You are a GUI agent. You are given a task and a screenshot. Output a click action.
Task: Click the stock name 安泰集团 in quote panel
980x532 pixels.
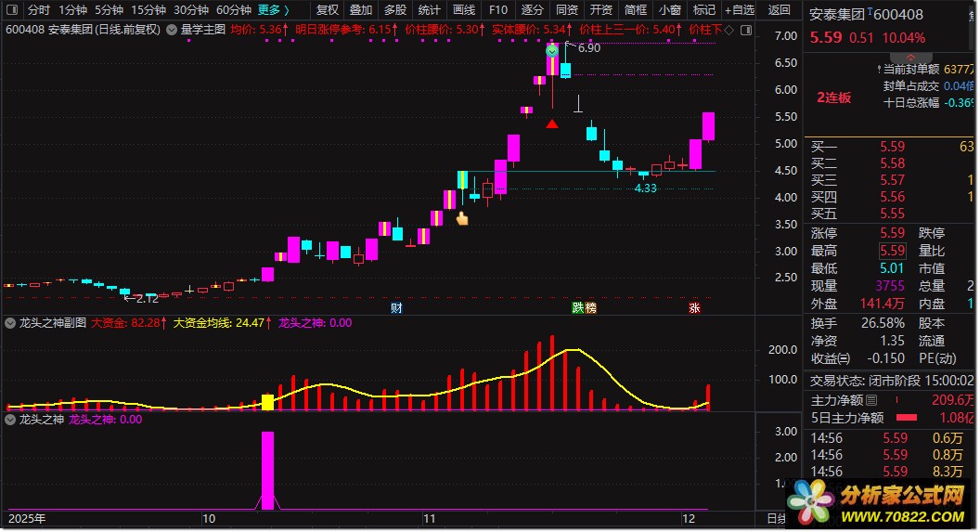[837, 14]
